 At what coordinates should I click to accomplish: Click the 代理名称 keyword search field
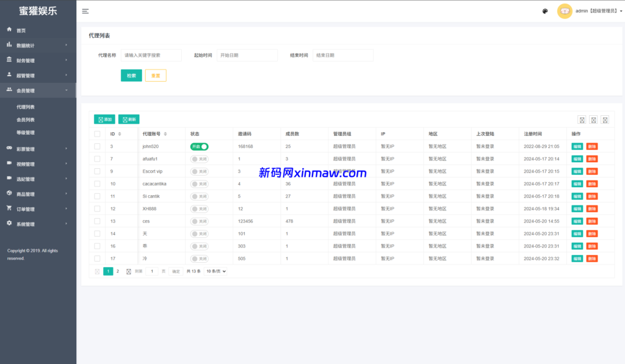tap(151, 55)
